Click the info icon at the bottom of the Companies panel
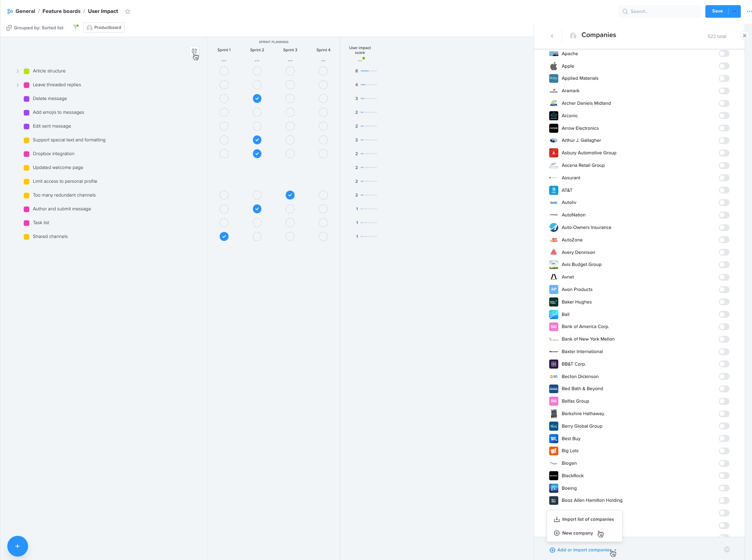 point(727,550)
